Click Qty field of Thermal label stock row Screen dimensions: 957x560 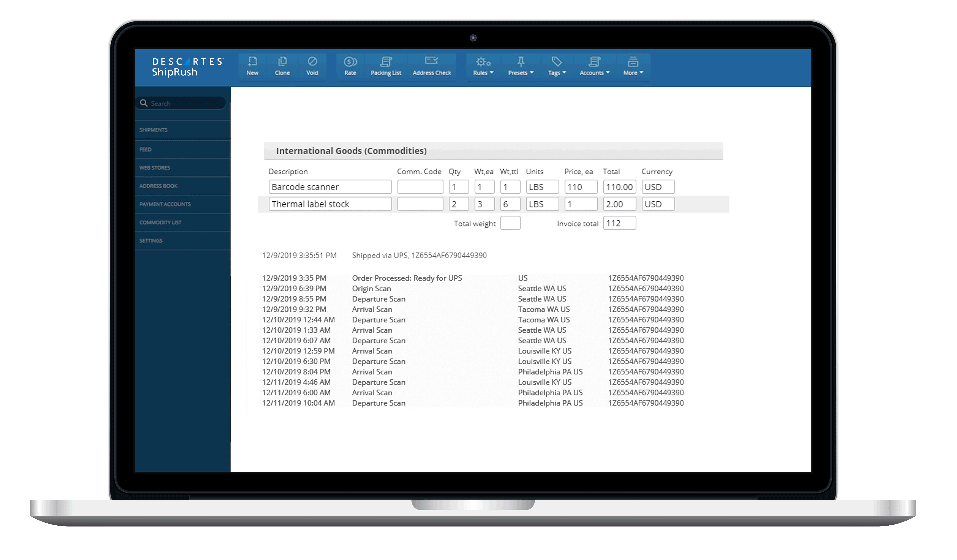tap(459, 204)
